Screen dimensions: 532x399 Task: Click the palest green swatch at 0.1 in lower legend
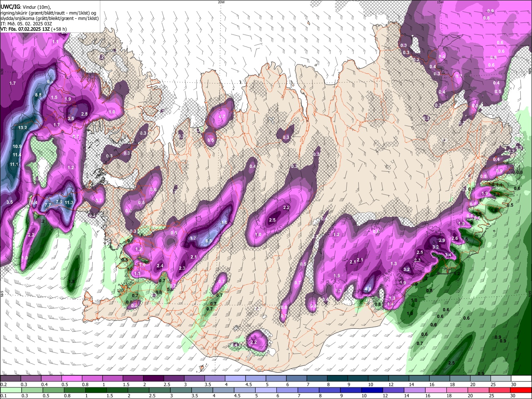[x=11, y=390]
